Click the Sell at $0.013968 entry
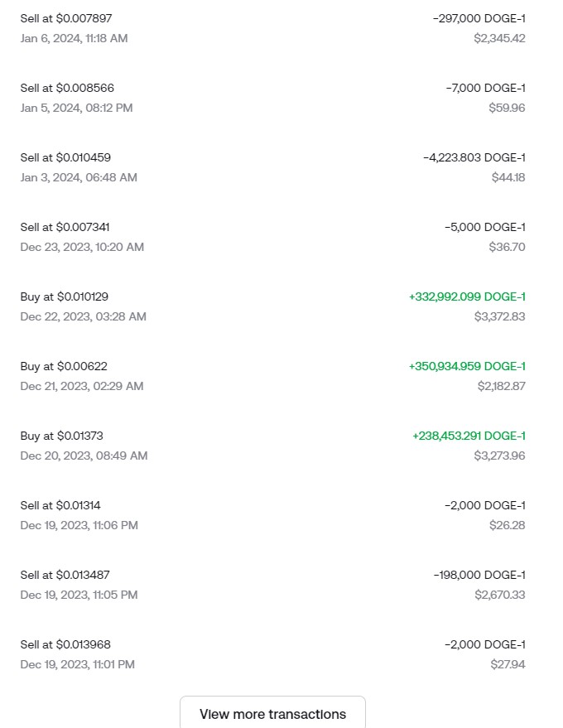The width and height of the screenshot is (563, 728). tap(65, 644)
